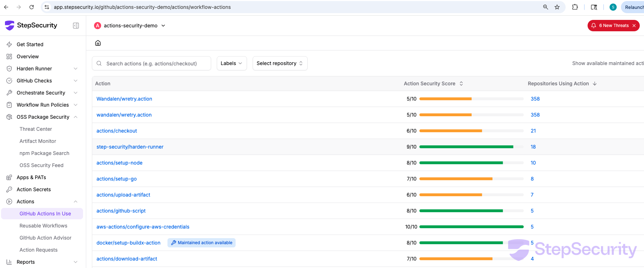Screen dimensions: 644x268
Task: Click the Reports bar chart icon
Action: (x=9, y=262)
